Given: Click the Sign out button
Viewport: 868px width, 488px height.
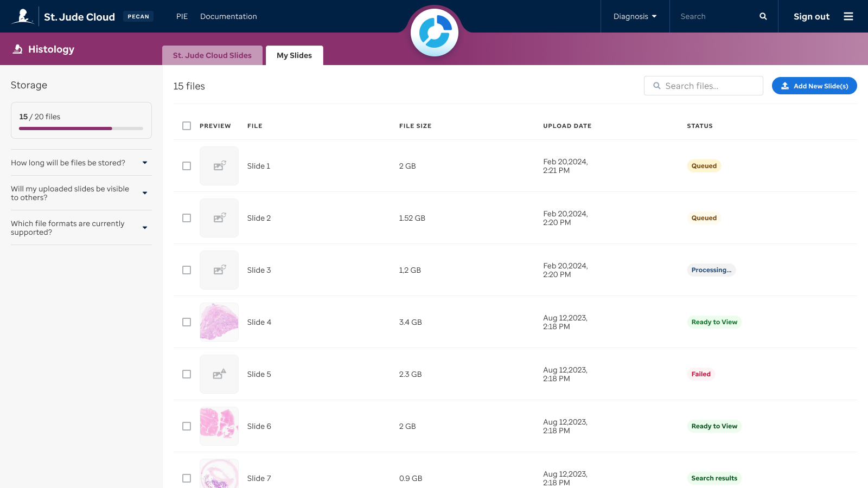Looking at the screenshot, I should click(811, 16).
